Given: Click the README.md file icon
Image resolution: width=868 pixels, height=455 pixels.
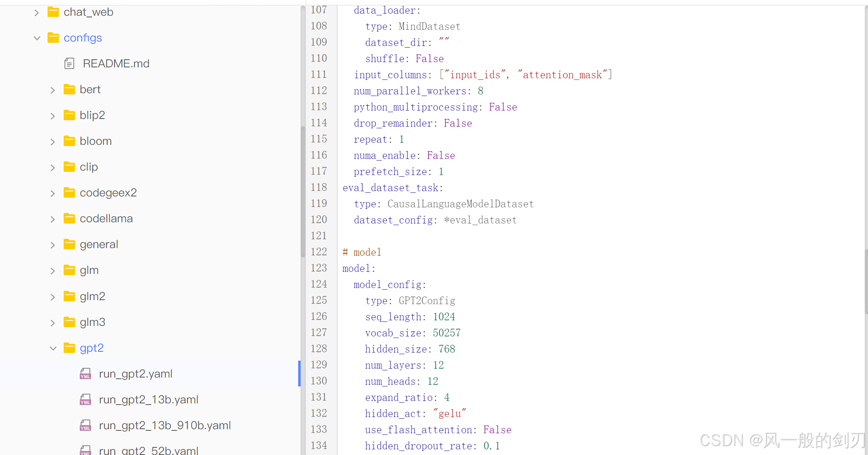Looking at the screenshot, I should click(69, 64).
